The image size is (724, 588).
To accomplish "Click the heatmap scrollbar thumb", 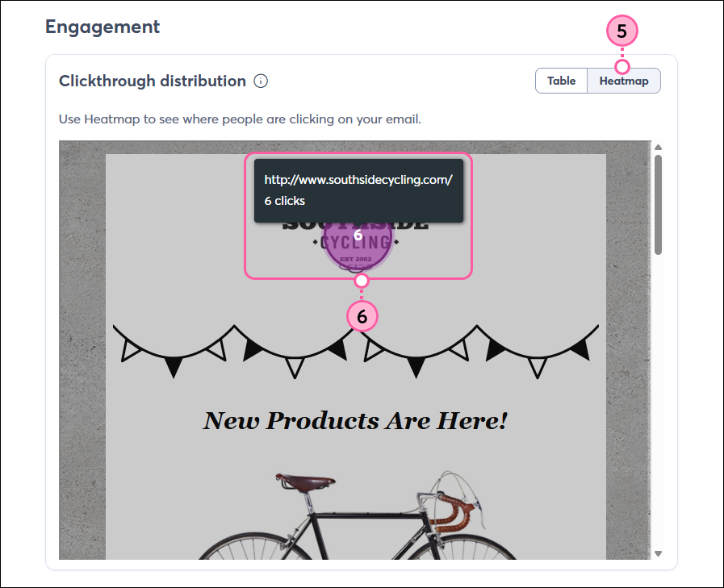I will pyautogui.click(x=659, y=204).
